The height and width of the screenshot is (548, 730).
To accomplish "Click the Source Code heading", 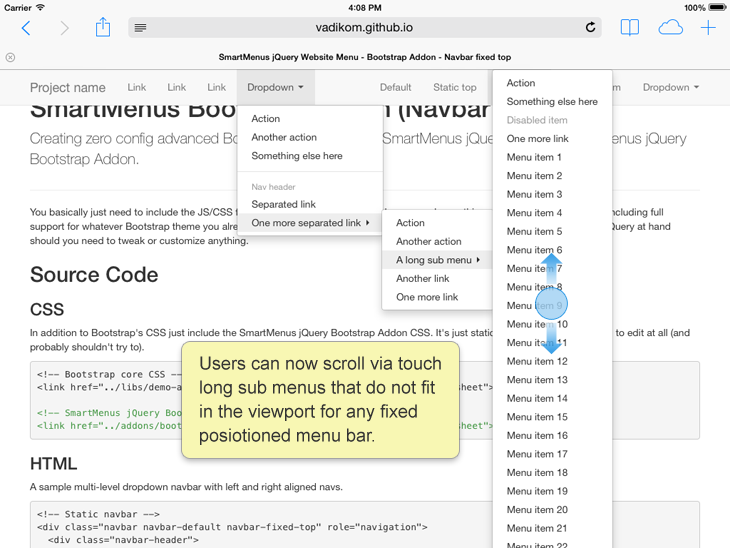I will coord(94,275).
